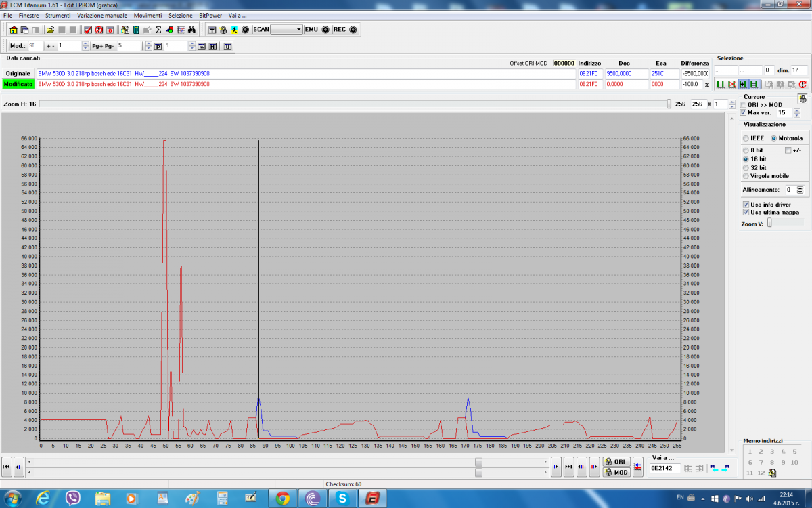Jump to first page with the rewind button
The height and width of the screenshot is (508, 812).
[x=6, y=467]
